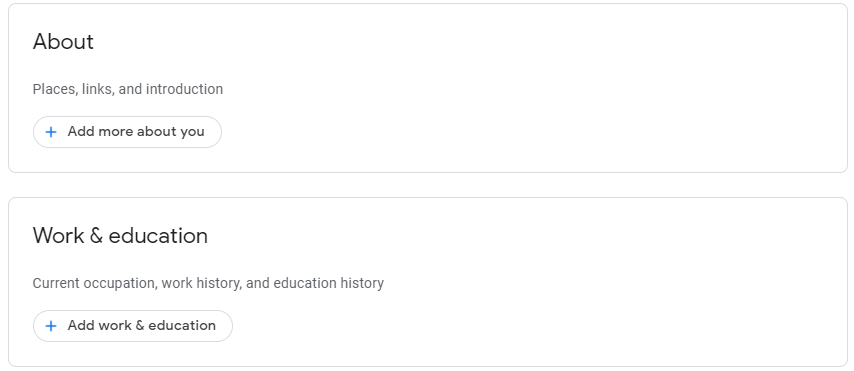Click the 'Add more about you' label text
Image resolution: width=854 pixels, height=371 pixels.
click(x=136, y=132)
